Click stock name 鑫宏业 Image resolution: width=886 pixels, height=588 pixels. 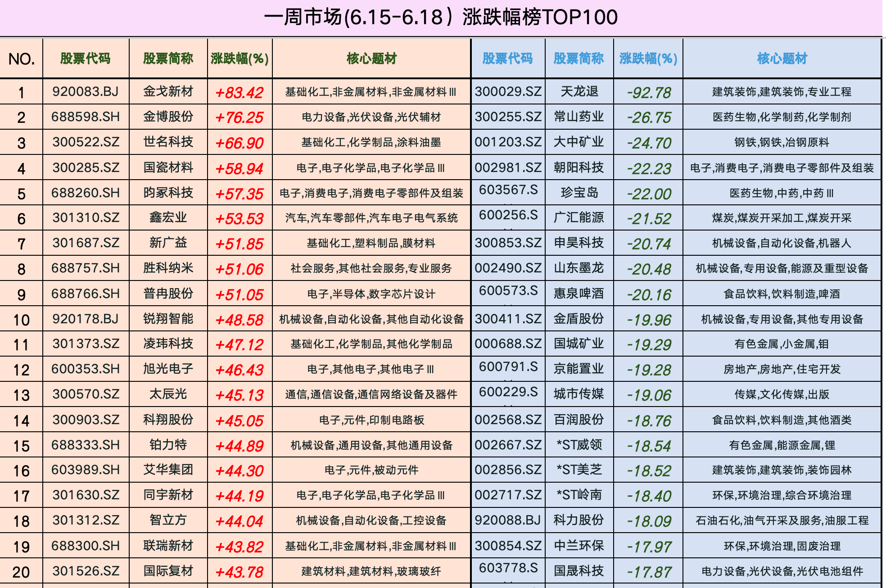click(168, 217)
